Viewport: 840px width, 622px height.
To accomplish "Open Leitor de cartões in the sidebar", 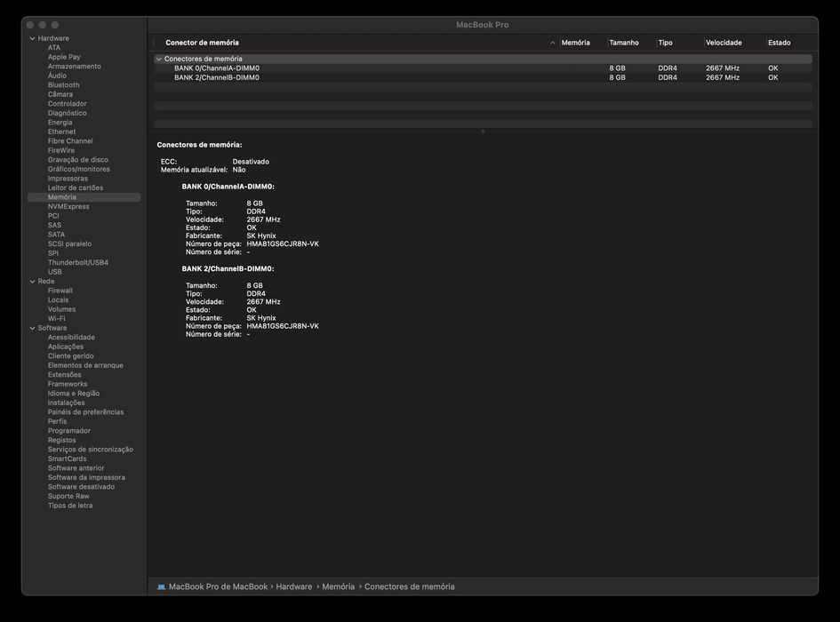I will tap(75, 188).
